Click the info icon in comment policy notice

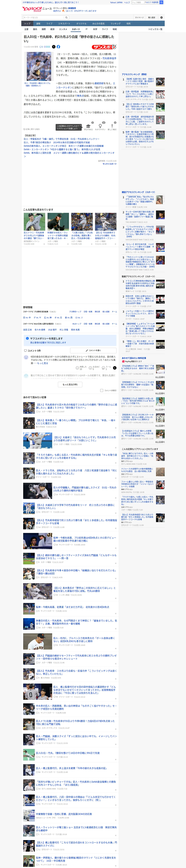pos(27,338)
